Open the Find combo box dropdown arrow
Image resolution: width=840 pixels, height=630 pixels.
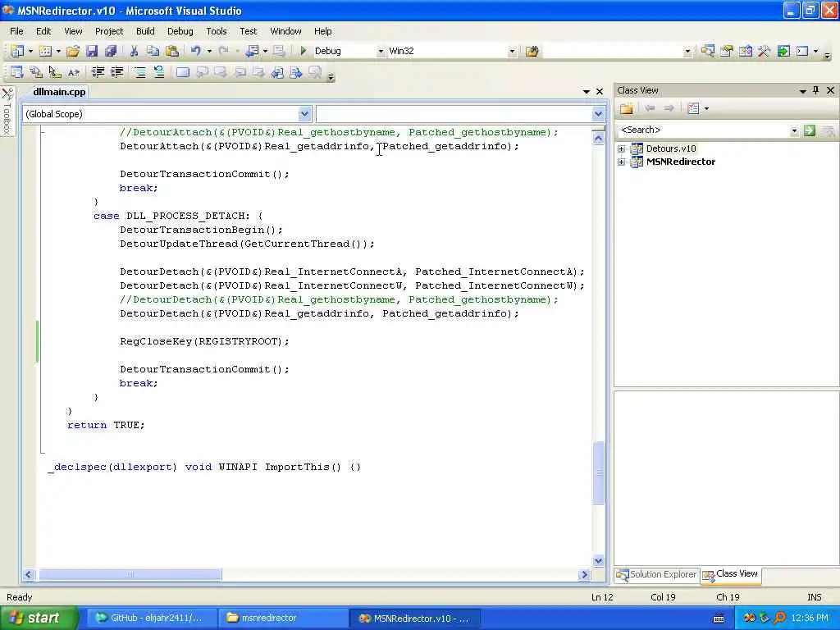pyautogui.click(x=687, y=52)
